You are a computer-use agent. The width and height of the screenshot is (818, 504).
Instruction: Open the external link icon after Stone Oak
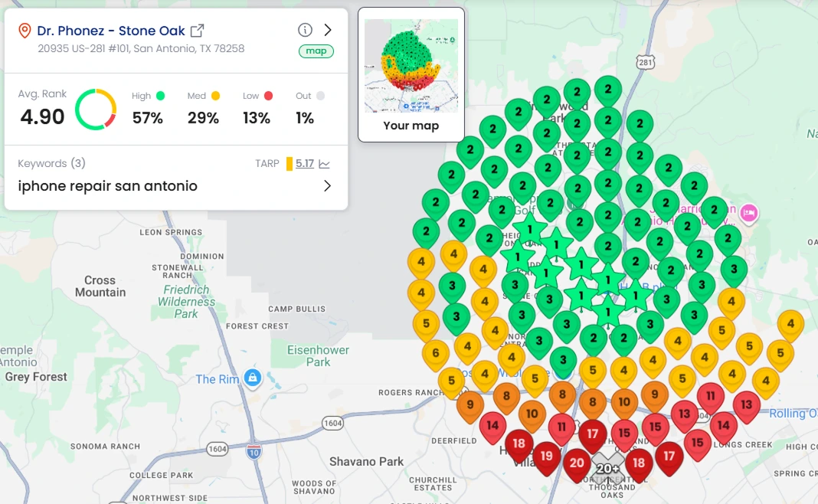(197, 31)
